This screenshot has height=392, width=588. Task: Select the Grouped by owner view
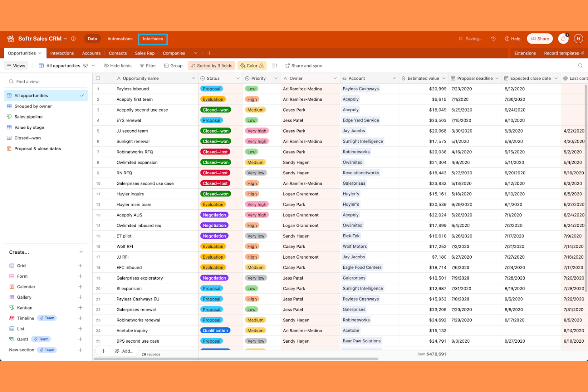[x=46, y=106]
